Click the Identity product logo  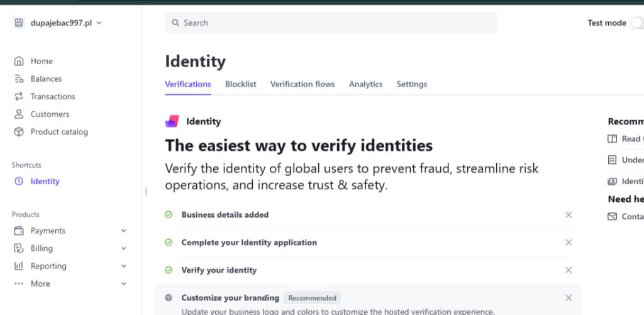(x=172, y=121)
